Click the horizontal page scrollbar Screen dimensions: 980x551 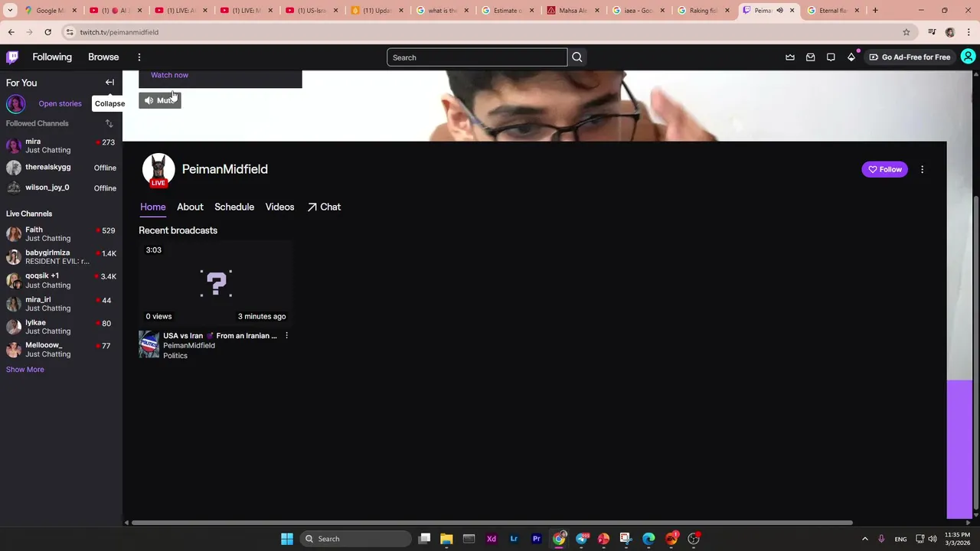pyautogui.click(x=492, y=523)
